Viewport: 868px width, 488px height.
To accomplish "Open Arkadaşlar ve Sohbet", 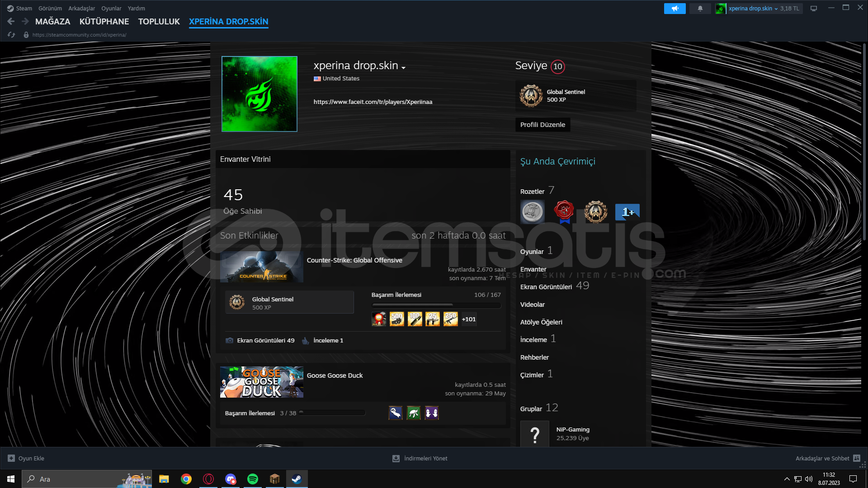I will coord(827,458).
